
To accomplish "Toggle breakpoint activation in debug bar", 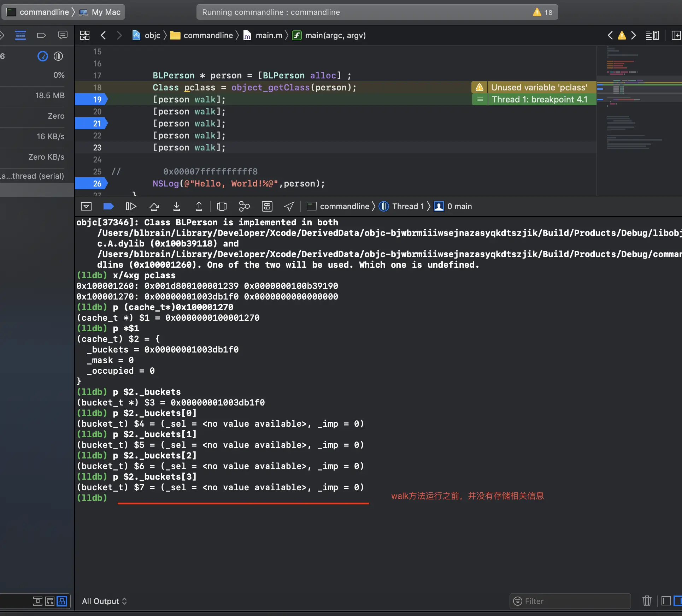I will [108, 206].
